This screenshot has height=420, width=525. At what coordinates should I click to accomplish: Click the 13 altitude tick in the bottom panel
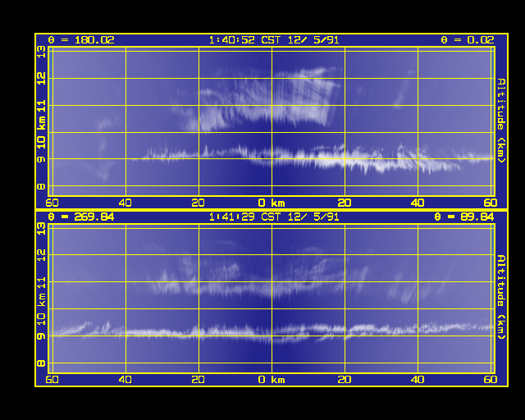41,229
